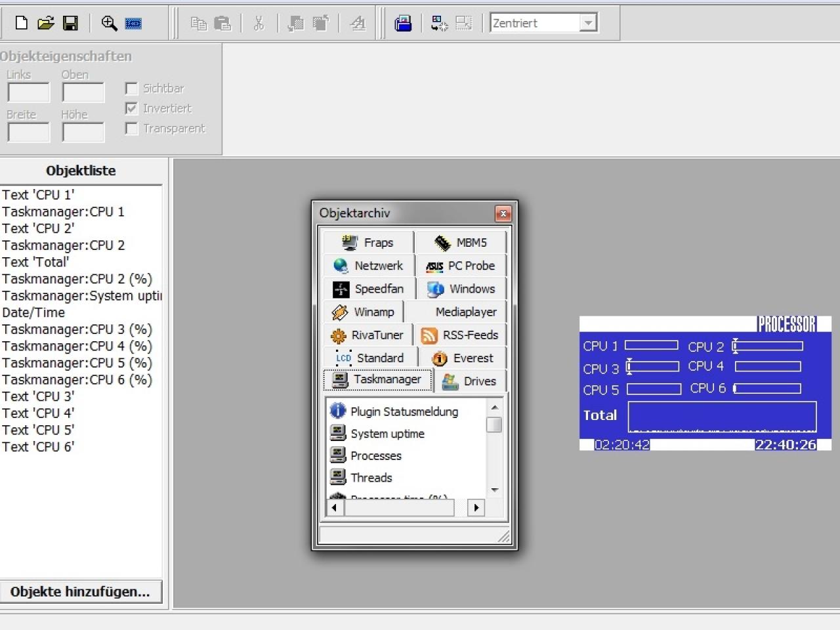The height and width of the screenshot is (630, 840).
Task: Select the Taskmanager tab
Action: [377, 379]
